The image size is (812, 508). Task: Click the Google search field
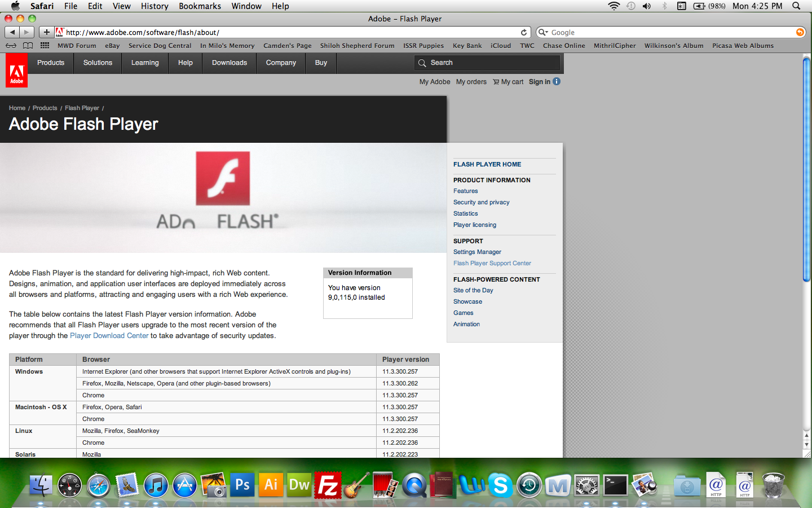(x=670, y=32)
